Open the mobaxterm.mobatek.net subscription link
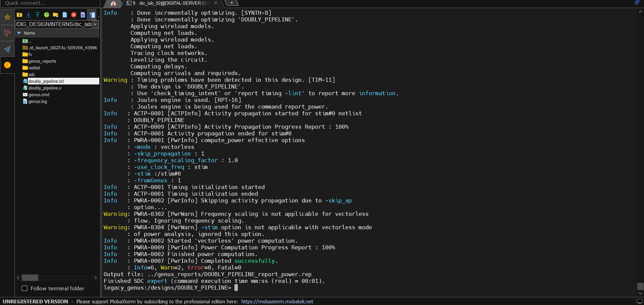 point(277,301)
